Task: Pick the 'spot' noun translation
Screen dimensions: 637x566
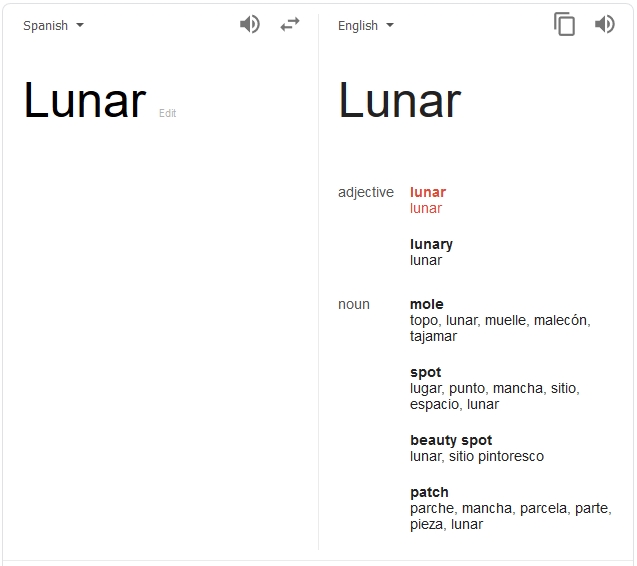Action: pyautogui.click(x=425, y=372)
